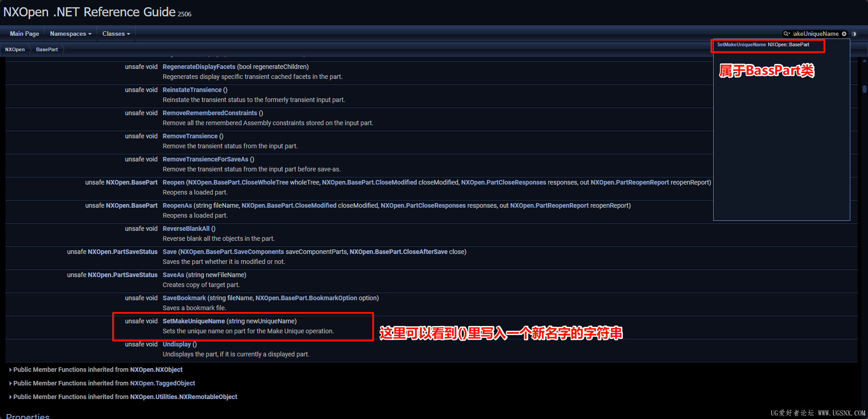Open the NXOpen.NXObject inherited class link
Screen dimensions: 868x419
[156, 370]
